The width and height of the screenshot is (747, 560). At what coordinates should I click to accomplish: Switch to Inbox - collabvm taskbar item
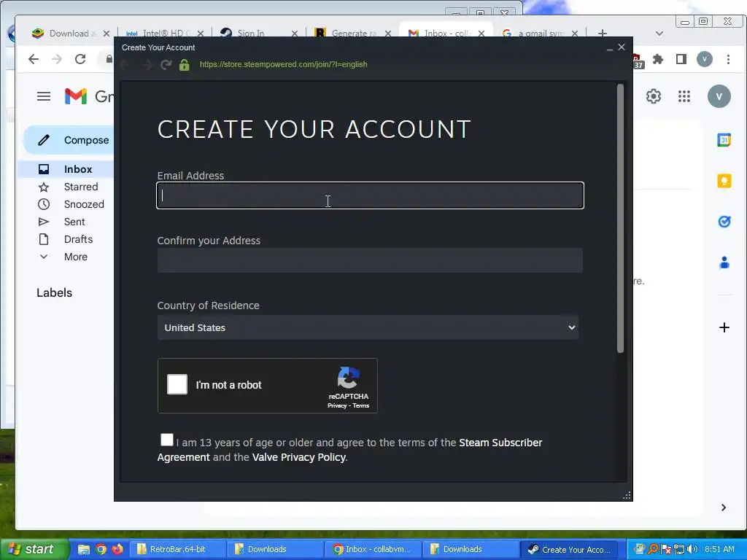(372, 549)
